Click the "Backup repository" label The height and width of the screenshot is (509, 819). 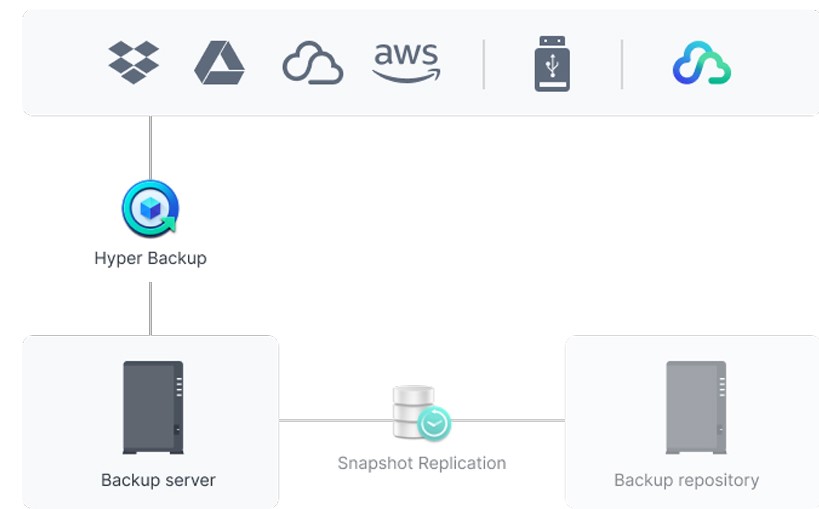coord(686,480)
